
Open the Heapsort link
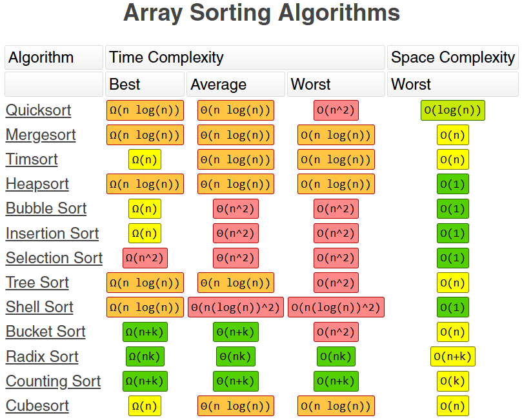[x=37, y=184]
